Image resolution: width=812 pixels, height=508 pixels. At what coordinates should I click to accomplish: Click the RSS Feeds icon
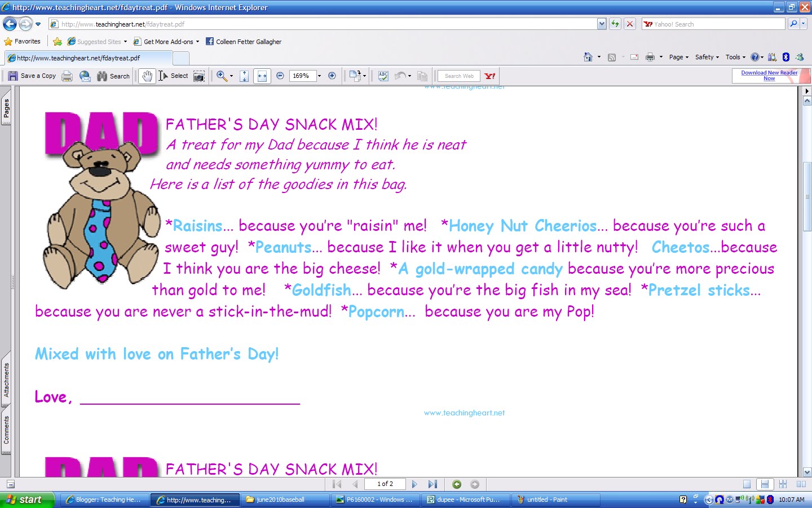[x=612, y=57]
